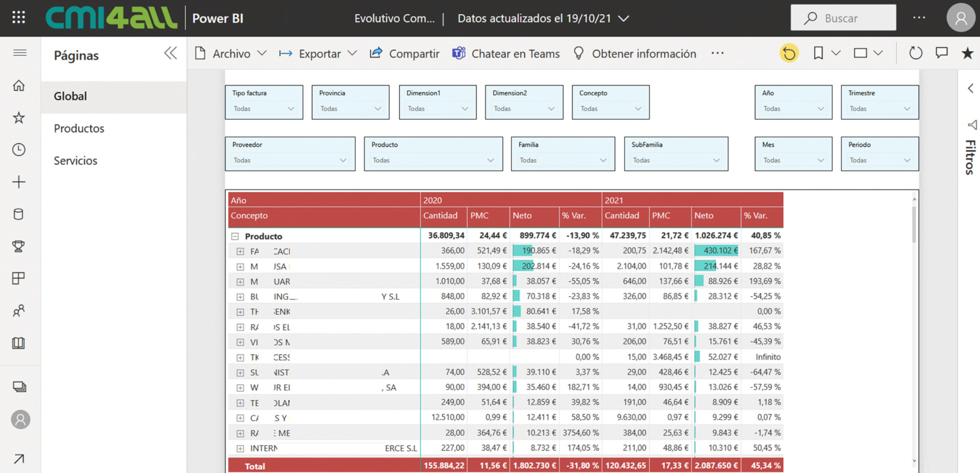Open Favorites star in left sidebar

[19, 118]
